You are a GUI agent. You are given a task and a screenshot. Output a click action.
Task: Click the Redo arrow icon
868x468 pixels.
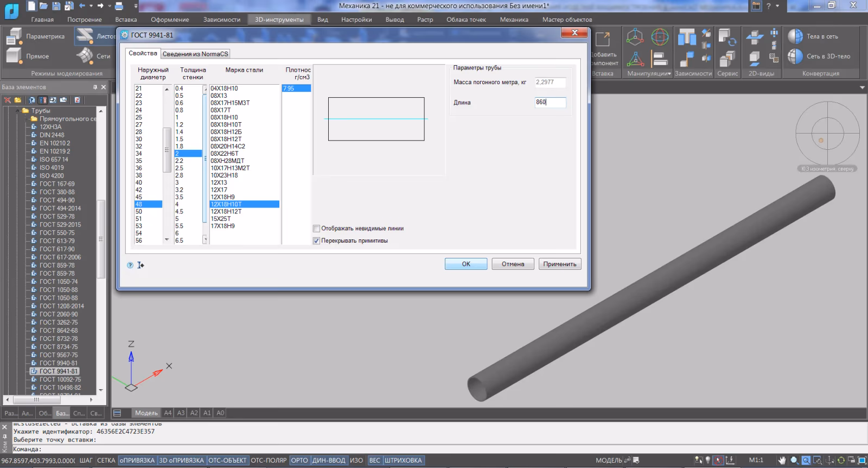tap(100, 6)
